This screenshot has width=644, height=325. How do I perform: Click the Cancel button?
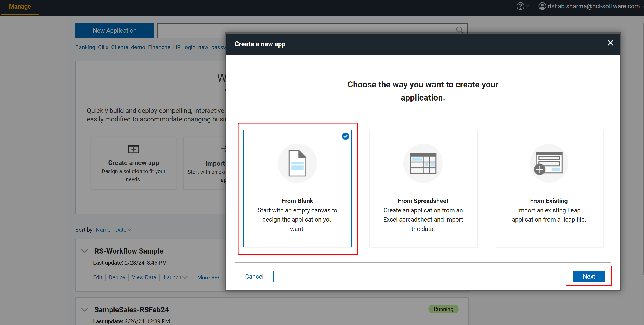[254, 277]
